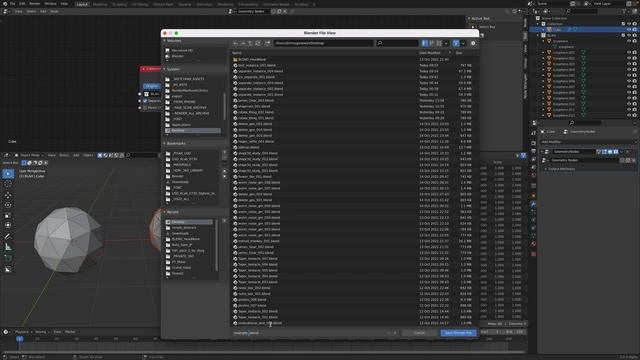
Task: Switch to horizontal list display mode
Action: tap(432, 43)
